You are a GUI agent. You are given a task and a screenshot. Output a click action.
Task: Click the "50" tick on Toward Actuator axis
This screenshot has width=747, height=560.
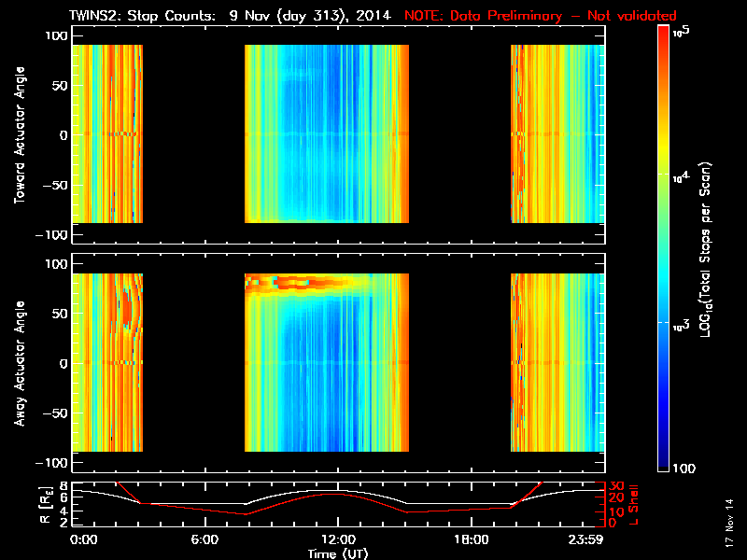point(60,86)
